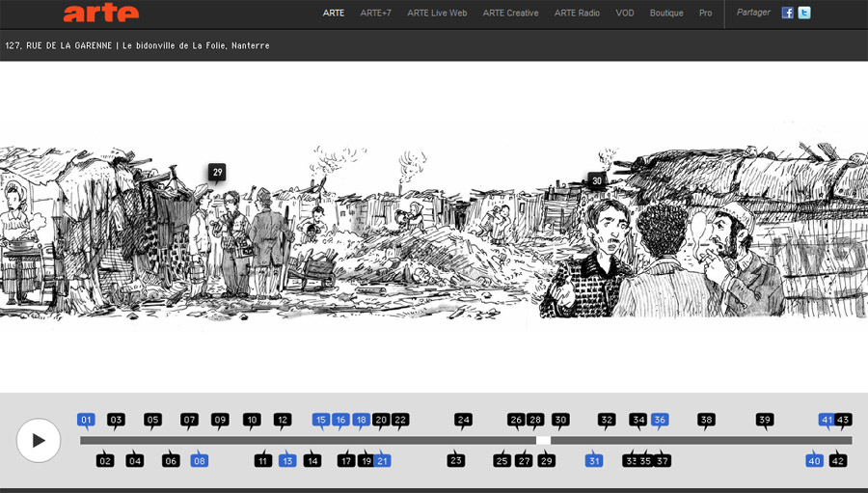The image size is (868, 493).
Task: Jump to timeline marker 11
Action: coord(263,460)
